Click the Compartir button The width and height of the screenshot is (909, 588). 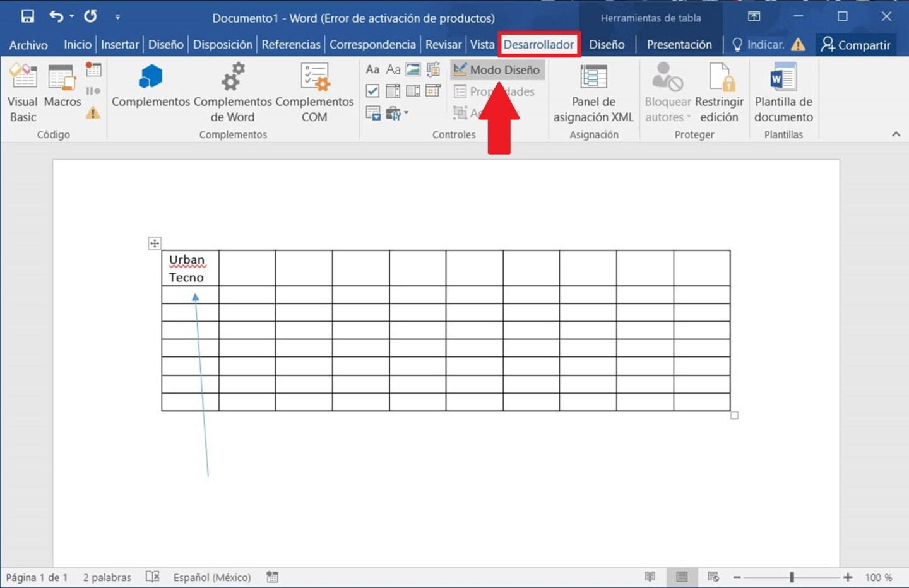856,45
